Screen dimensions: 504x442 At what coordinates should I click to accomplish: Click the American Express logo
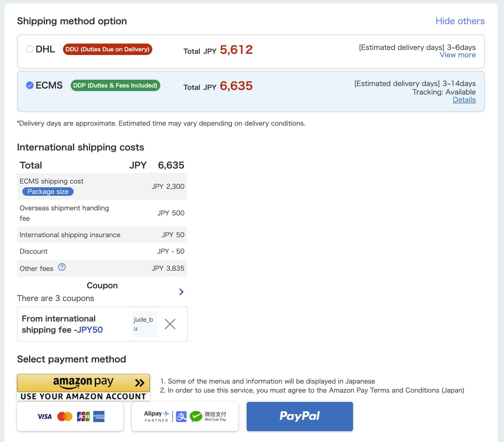99,416
